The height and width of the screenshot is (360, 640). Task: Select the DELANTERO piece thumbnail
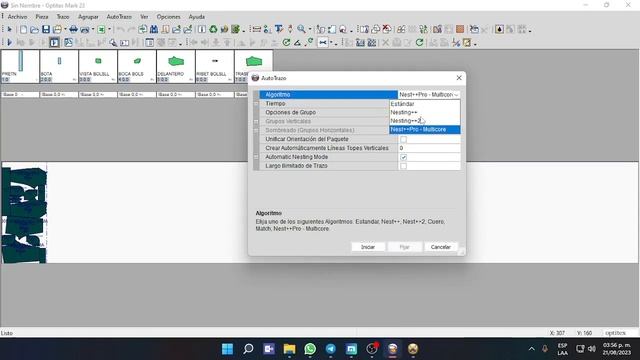pyautogui.click(x=176, y=66)
